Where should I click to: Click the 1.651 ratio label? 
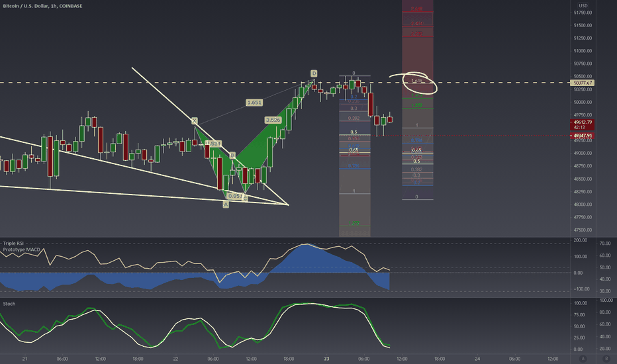254,103
